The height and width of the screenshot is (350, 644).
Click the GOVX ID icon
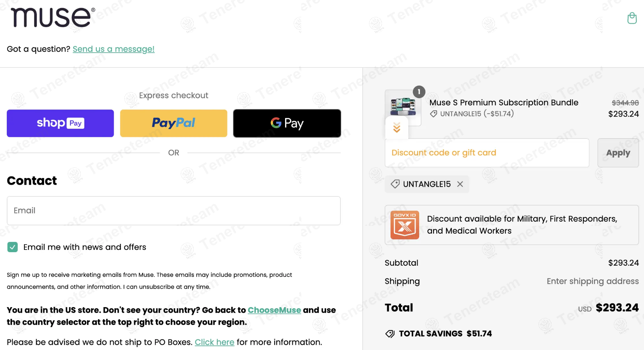[404, 225]
